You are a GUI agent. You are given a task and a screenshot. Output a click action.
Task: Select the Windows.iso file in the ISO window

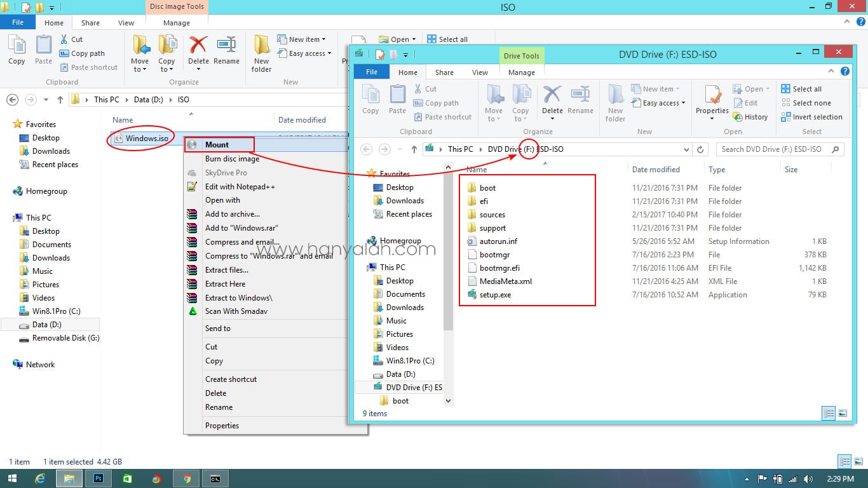tap(147, 138)
